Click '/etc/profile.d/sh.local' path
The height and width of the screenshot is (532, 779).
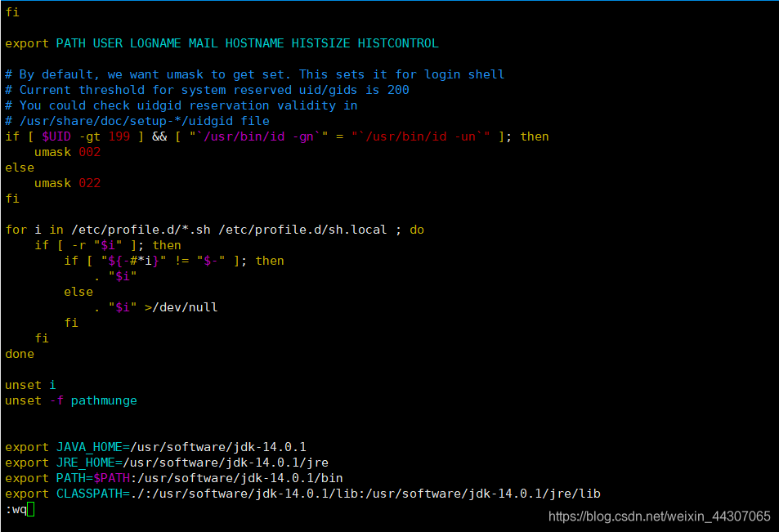point(302,230)
